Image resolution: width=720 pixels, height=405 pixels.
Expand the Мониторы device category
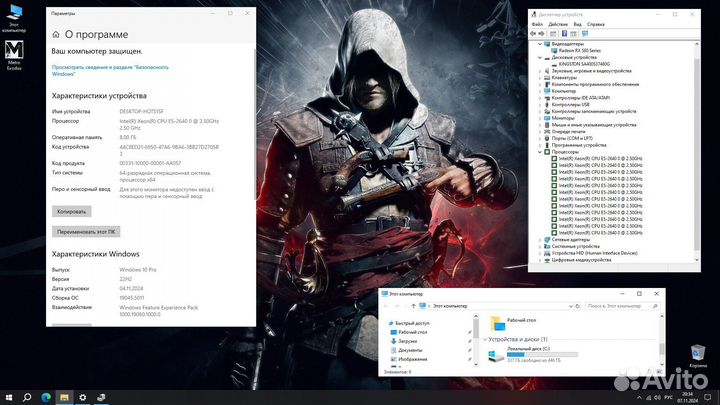541,117
